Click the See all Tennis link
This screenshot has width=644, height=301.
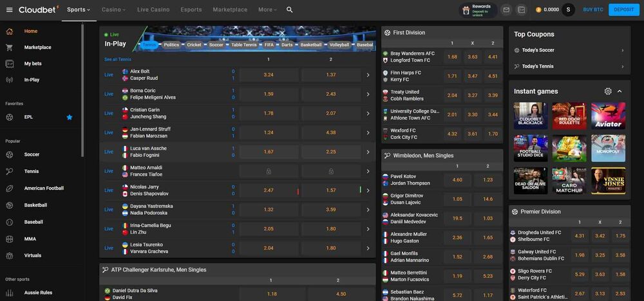(x=118, y=59)
